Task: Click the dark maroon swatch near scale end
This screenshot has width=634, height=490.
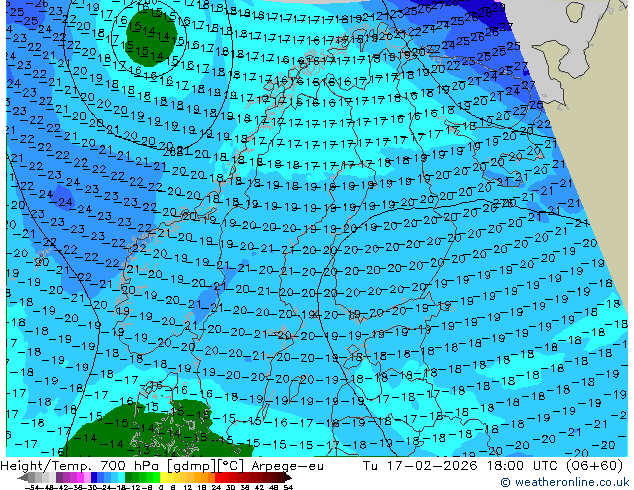Action: pyautogui.click(x=281, y=477)
